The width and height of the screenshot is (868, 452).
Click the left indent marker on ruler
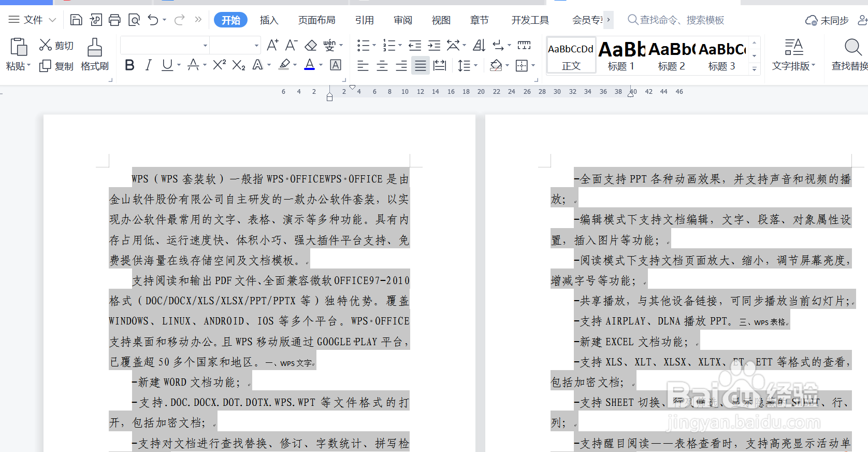[329, 97]
